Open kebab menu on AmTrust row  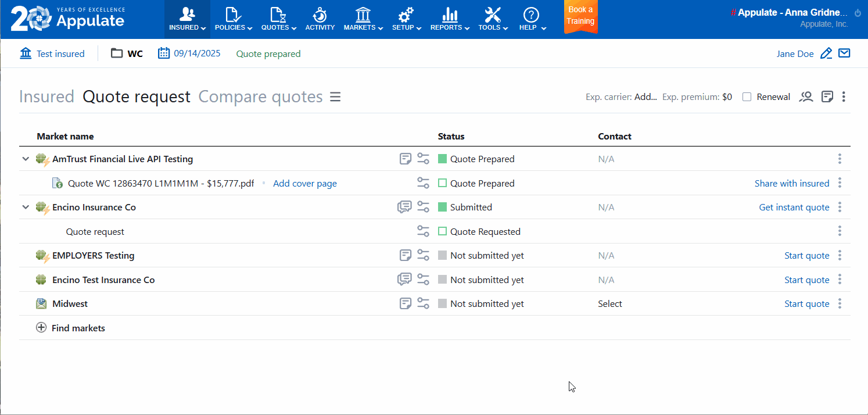point(840,159)
